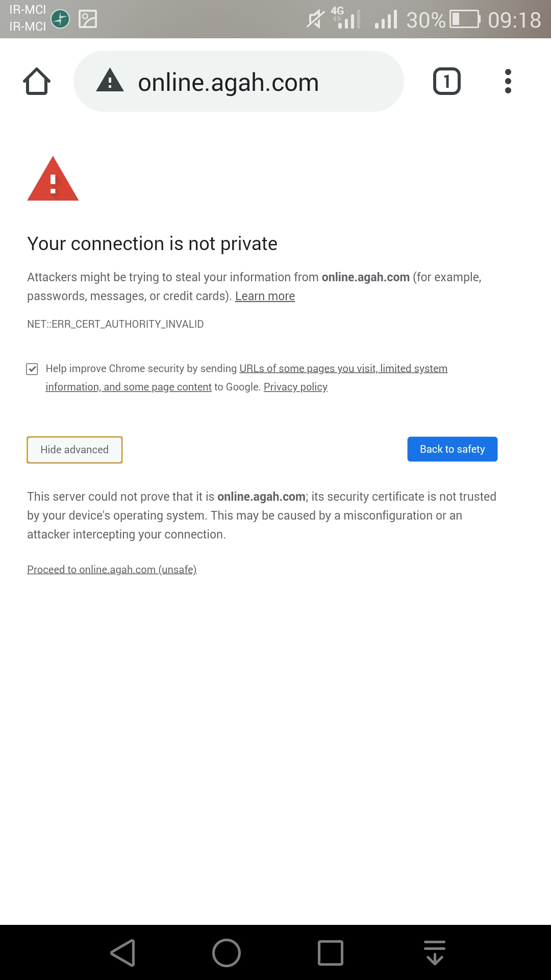Tap the online.agah.com address bar field
Image resolution: width=551 pixels, height=980 pixels.
coord(228,82)
